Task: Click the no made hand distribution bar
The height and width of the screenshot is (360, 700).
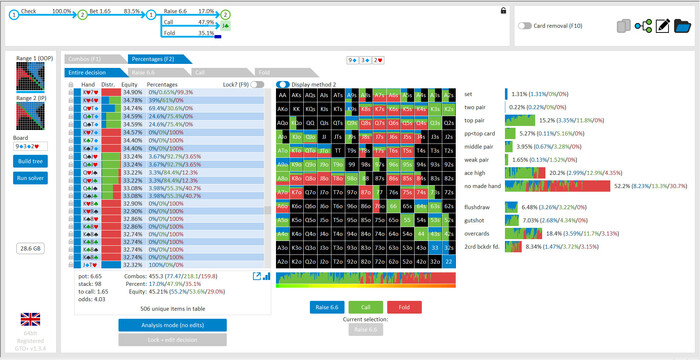Action: pyautogui.click(x=558, y=186)
